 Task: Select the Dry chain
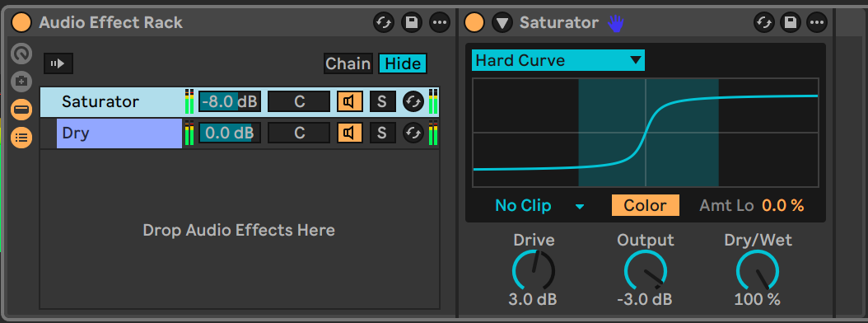tap(119, 133)
